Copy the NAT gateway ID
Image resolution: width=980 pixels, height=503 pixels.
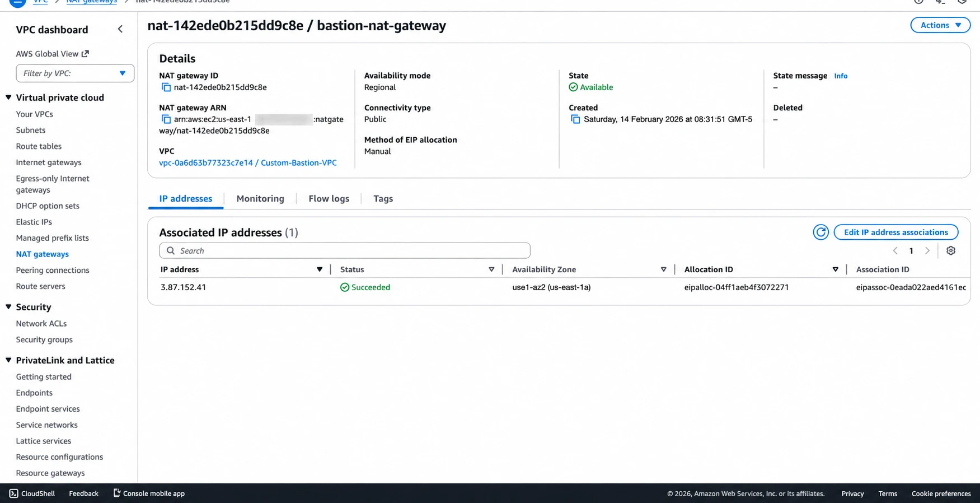166,87
